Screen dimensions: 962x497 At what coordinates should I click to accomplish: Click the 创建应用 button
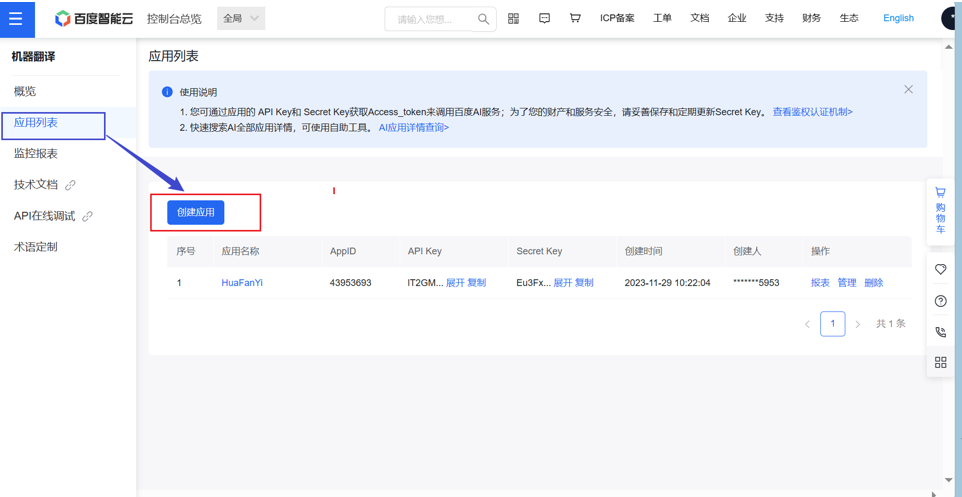coord(196,212)
